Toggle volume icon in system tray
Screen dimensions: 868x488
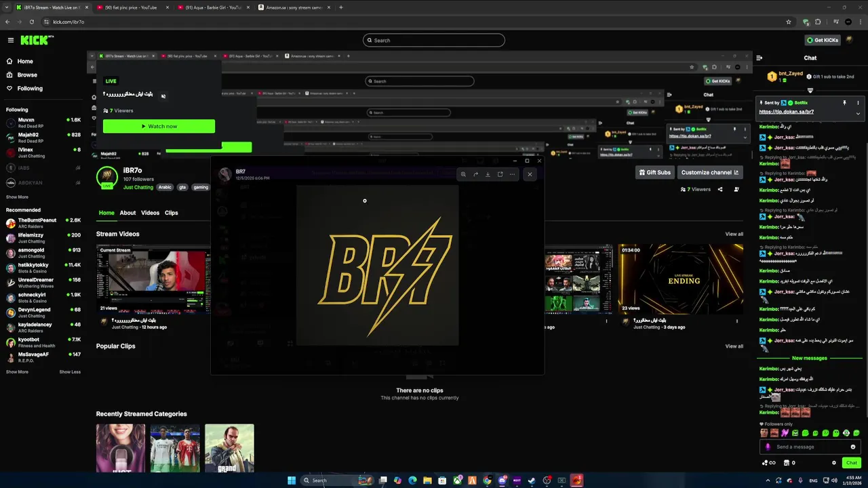coord(833,481)
